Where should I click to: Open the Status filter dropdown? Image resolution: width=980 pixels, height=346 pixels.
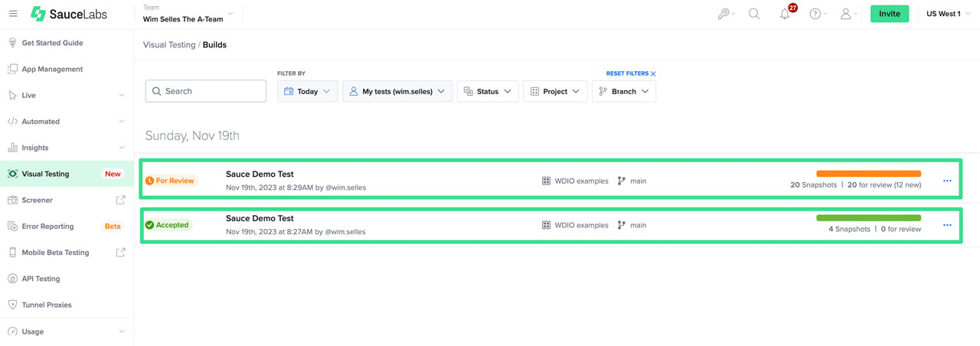[488, 91]
